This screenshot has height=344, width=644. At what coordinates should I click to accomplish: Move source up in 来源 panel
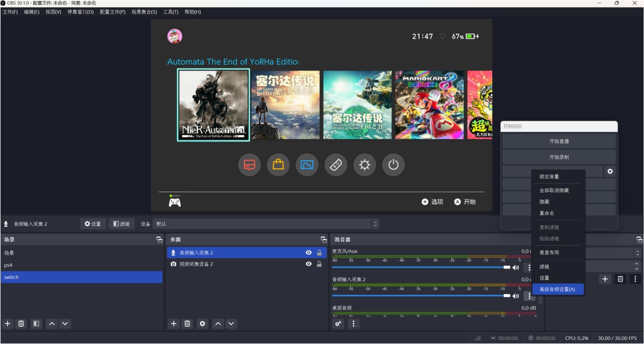coord(218,324)
